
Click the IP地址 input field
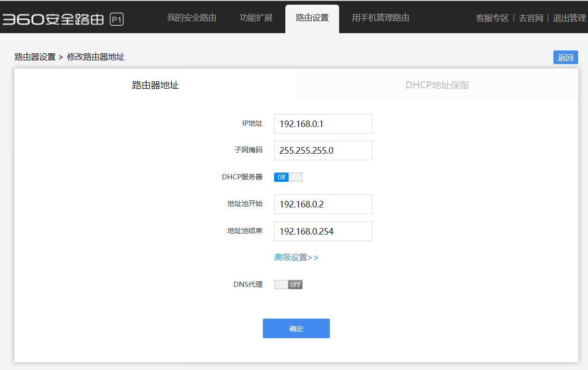click(323, 124)
